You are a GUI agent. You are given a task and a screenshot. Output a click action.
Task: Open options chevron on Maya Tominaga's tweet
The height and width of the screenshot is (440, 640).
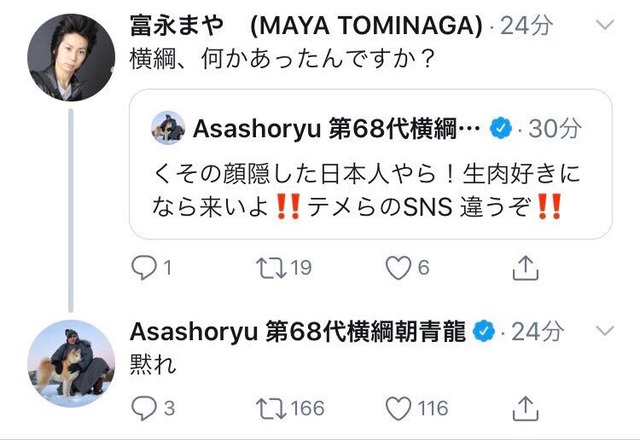tap(605, 25)
